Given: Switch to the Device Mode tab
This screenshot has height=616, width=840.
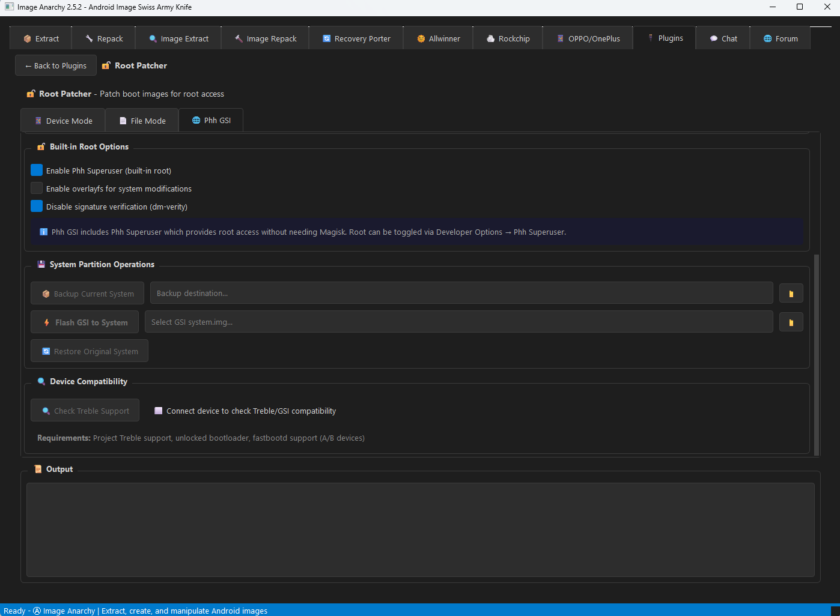Looking at the screenshot, I should pos(62,120).
